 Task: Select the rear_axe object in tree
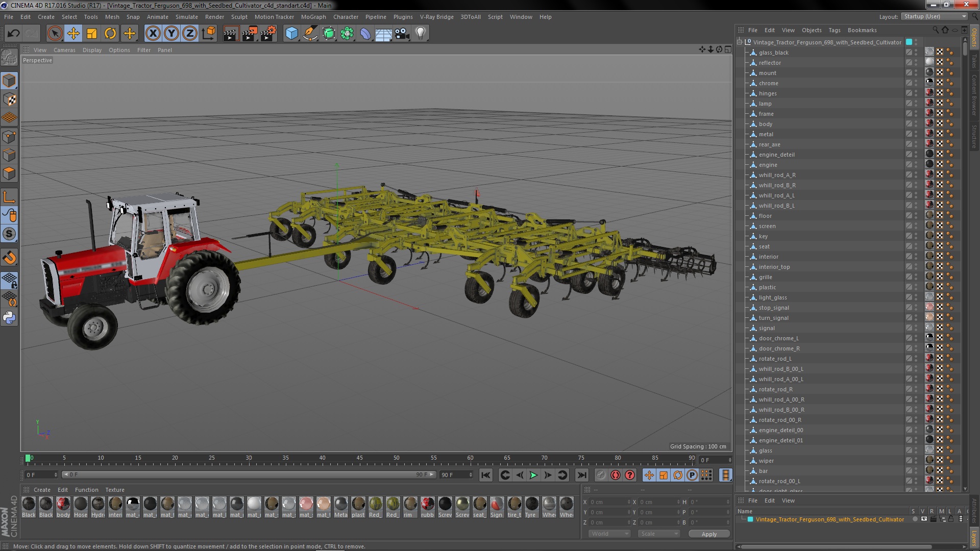coord(769,144)
